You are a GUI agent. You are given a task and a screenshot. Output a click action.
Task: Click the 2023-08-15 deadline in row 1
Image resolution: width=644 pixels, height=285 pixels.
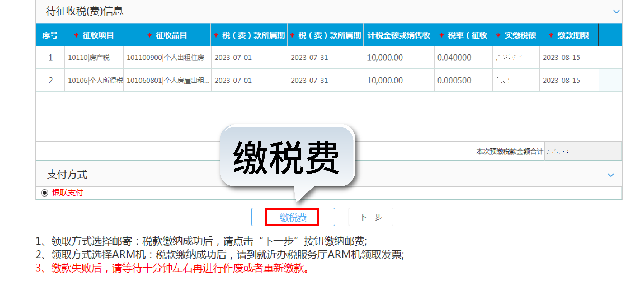pyautogui.click(x=562, y=58)
